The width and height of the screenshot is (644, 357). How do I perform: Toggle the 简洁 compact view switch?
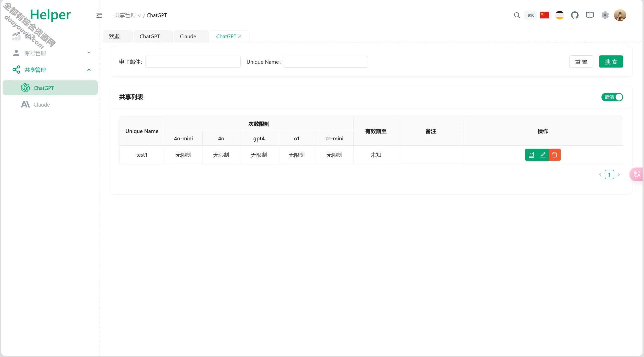coord(612,97)
